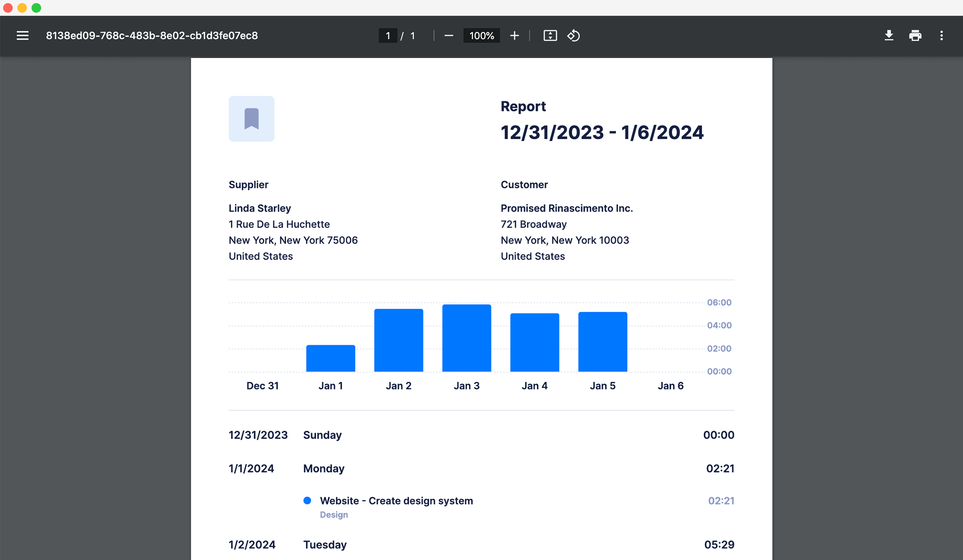963x560 pixels.
Task: Click the Jan 5 bar in chart
Action: [603, 342]
